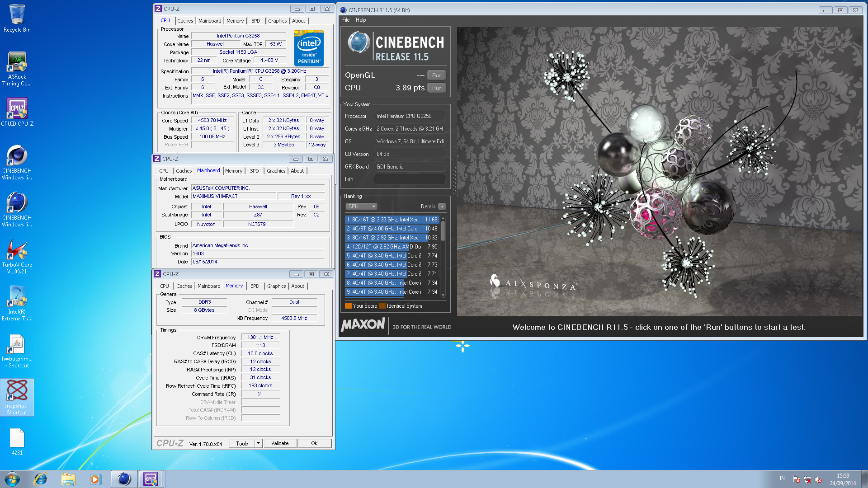
Task: Click the Action Center flag tray icon
Action: (797, 479)
